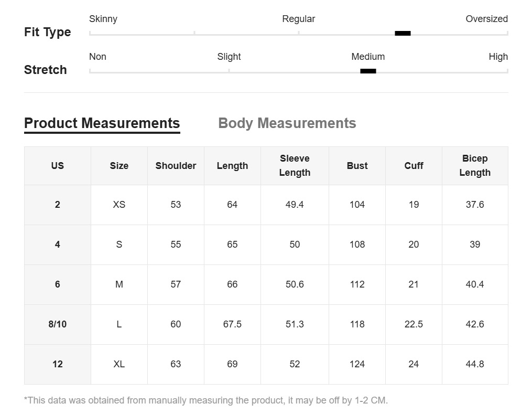Switch to the Body Measurements tab
This screenshot has height=414, width=532.
click(x=287, y=123)
